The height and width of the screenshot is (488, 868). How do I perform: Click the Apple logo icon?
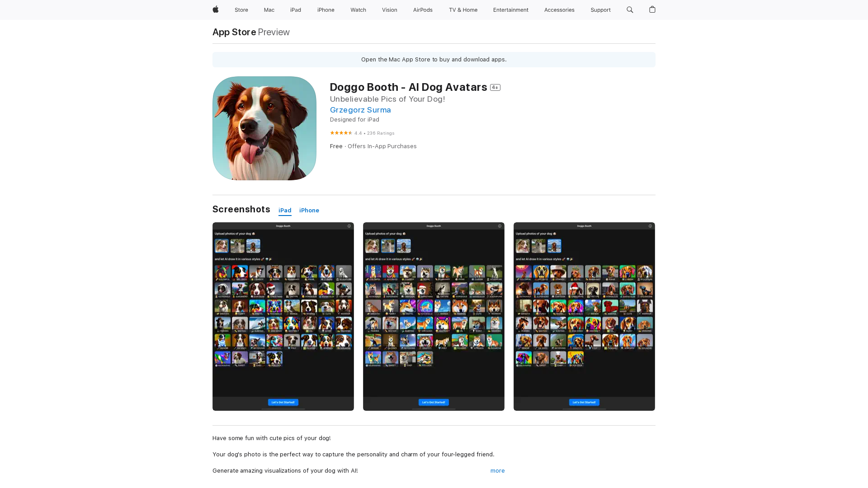coord(216,9)
